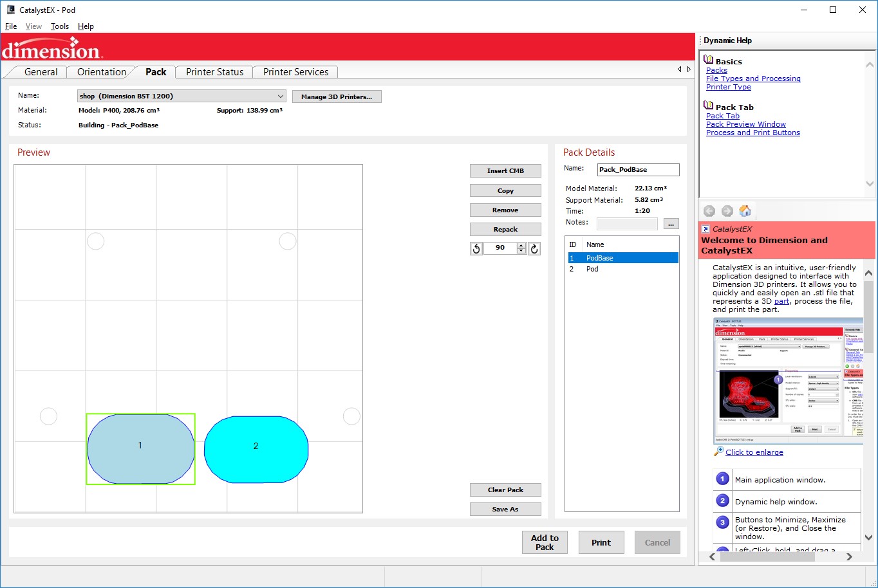Open the View menu
The image size is (878, 588).
(33, 26)
